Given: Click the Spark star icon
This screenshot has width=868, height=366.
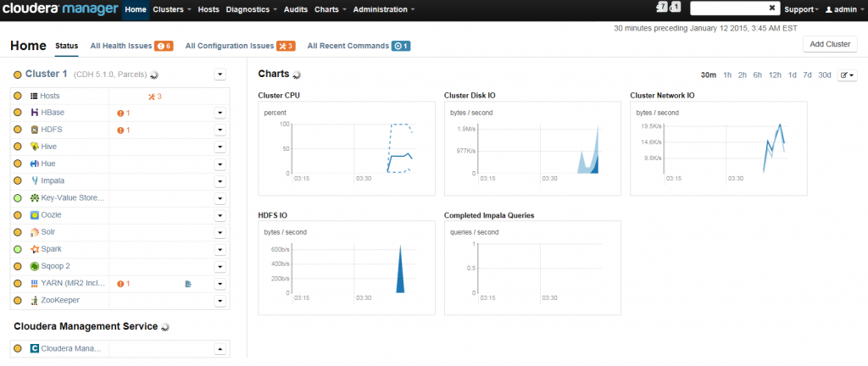Looking at the screenshot, I should 34,249.
